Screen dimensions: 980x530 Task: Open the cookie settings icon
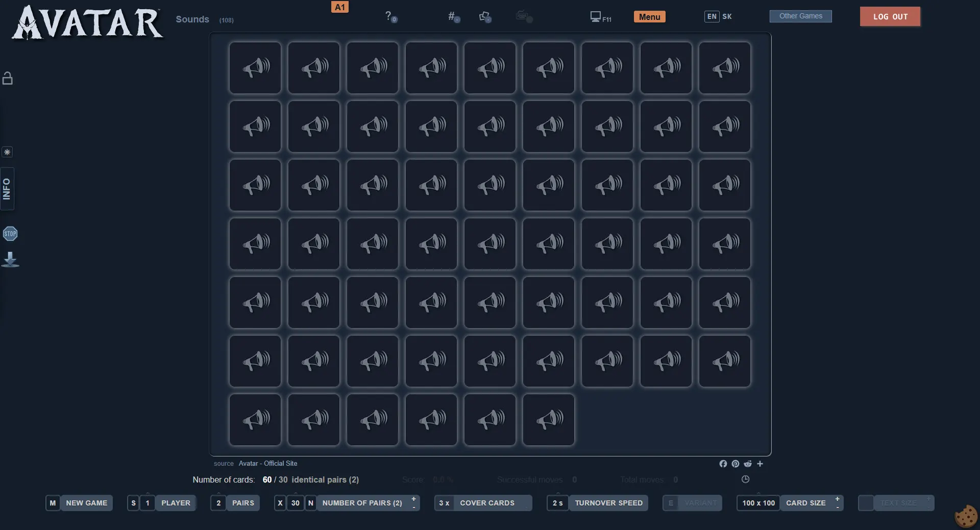point(966,516)
